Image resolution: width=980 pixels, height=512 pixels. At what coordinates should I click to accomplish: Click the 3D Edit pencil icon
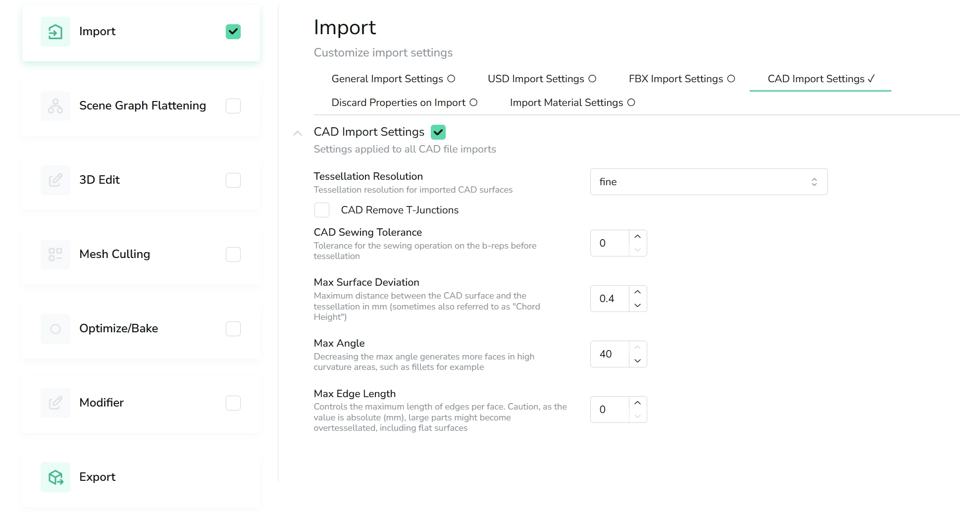tap(55, 180)
